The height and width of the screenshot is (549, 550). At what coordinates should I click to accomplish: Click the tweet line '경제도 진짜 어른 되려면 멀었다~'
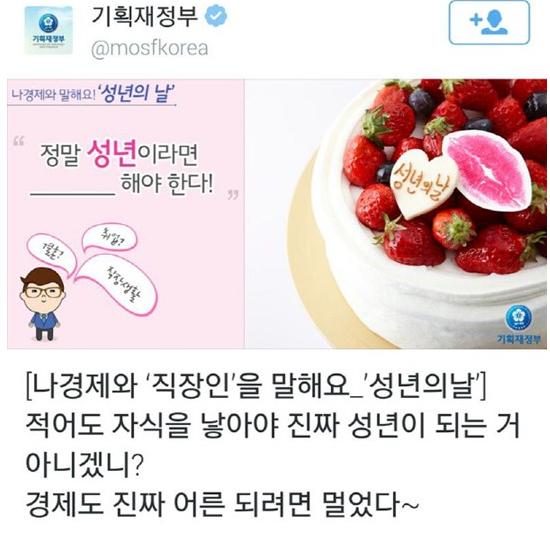222,504
